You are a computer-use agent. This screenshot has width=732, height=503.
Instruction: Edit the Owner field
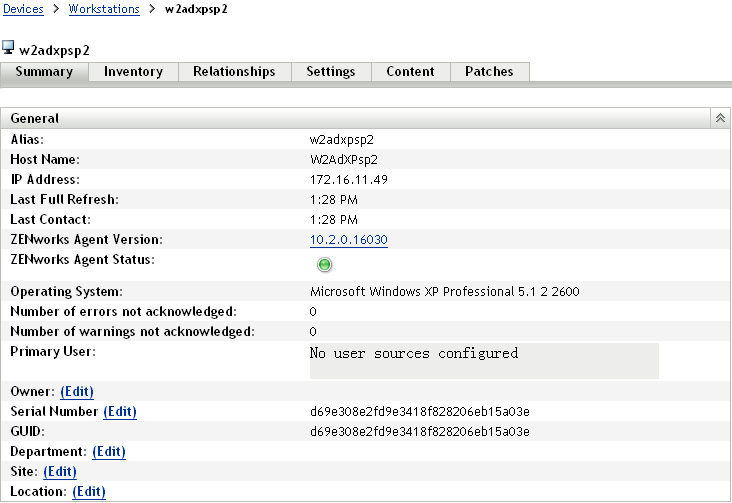pyautogui.click(x=77, y=392)
